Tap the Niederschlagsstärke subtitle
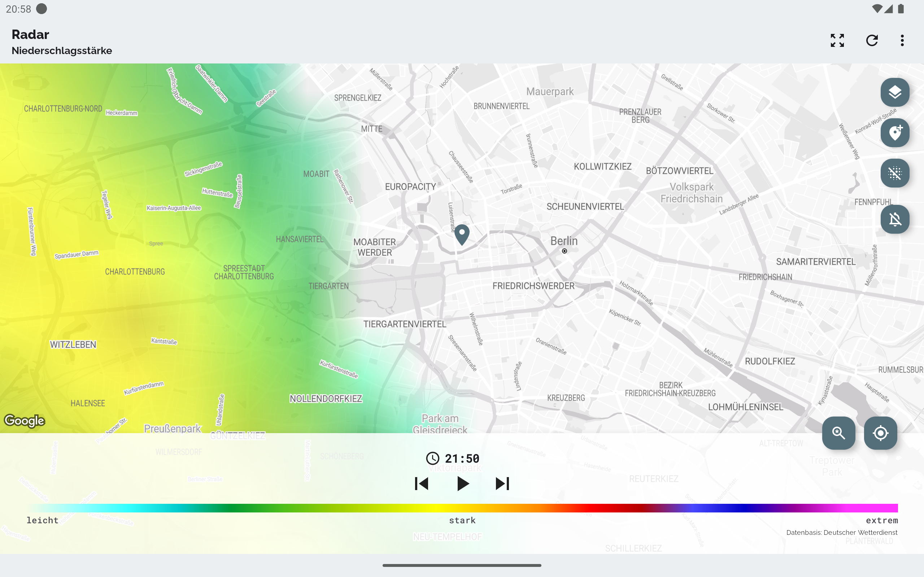Screen dimensions: 924x577 coord(62,51)
